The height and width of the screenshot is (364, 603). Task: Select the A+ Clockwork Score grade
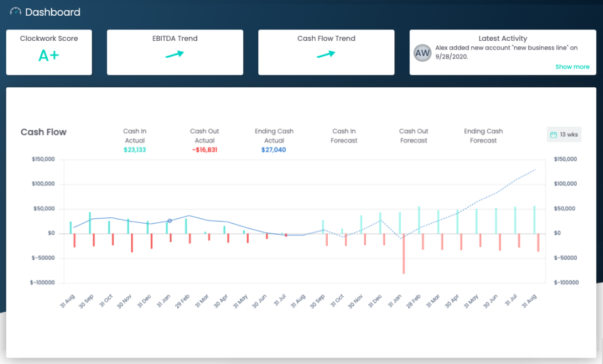49,56
